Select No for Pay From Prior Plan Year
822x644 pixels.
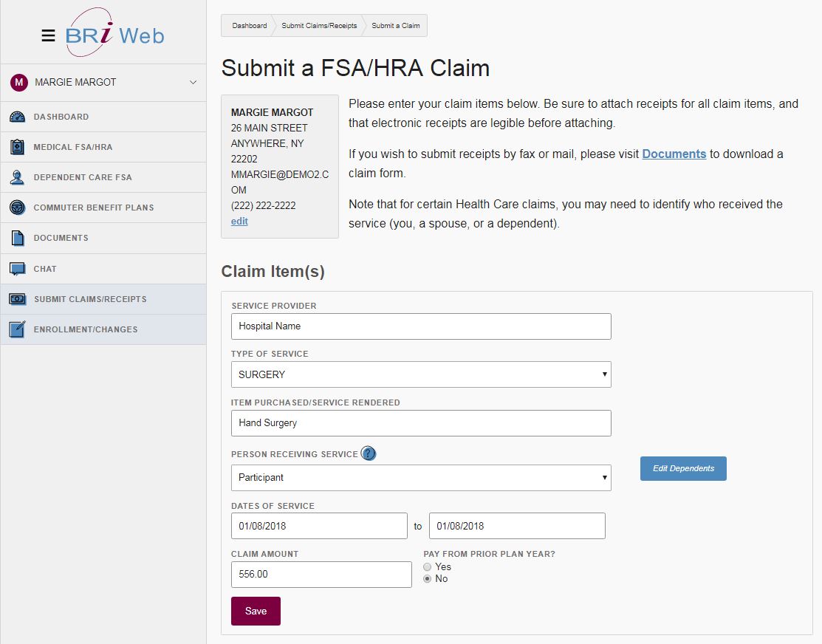(x=426, y=578)
